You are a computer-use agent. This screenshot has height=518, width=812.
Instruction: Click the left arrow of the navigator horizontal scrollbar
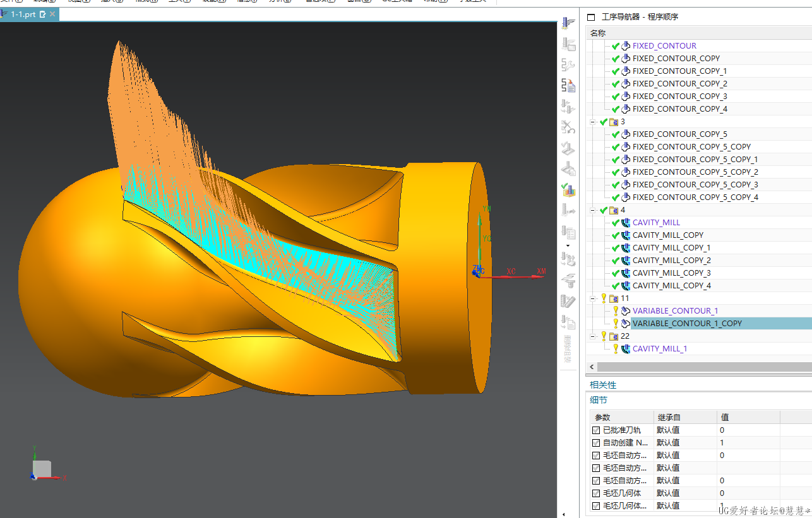[x=592, y=367]
